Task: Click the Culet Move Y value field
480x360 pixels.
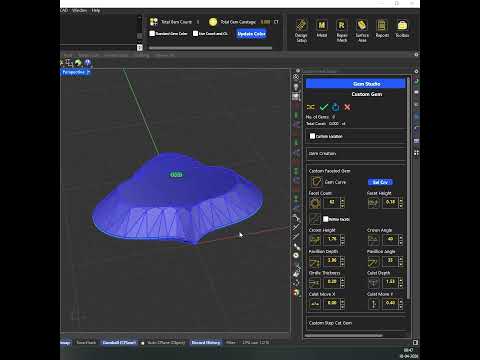Action: tap(390, 303)
